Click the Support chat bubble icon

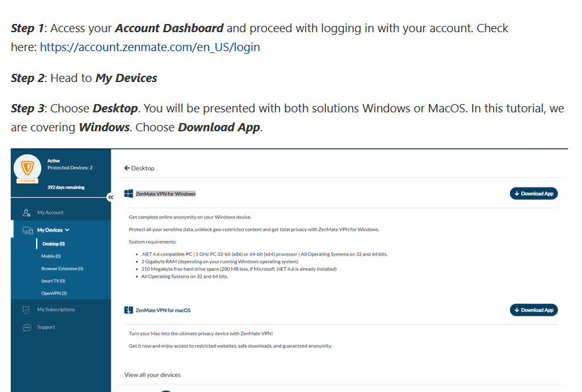coord(27,328)
